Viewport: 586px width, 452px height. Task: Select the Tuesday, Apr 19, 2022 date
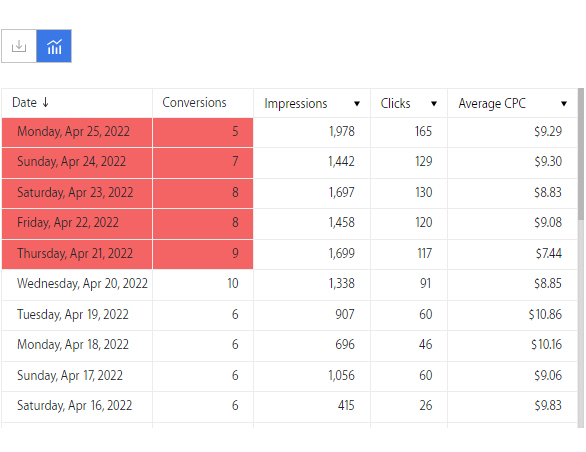click(73, 314)
